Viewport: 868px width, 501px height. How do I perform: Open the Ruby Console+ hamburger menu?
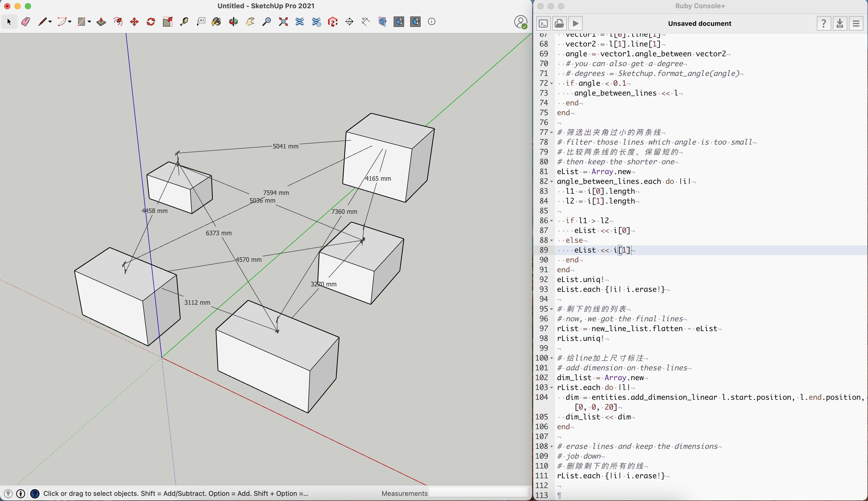click(856, 24)
